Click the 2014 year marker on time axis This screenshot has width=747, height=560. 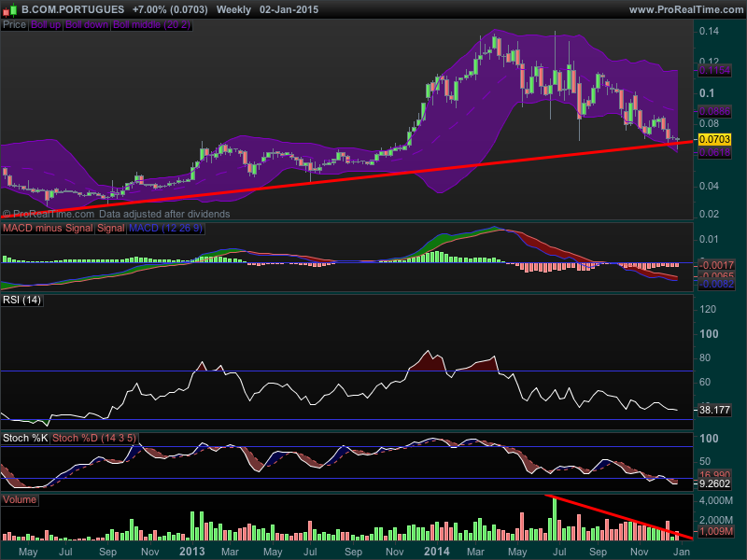(x=435, y=552)
